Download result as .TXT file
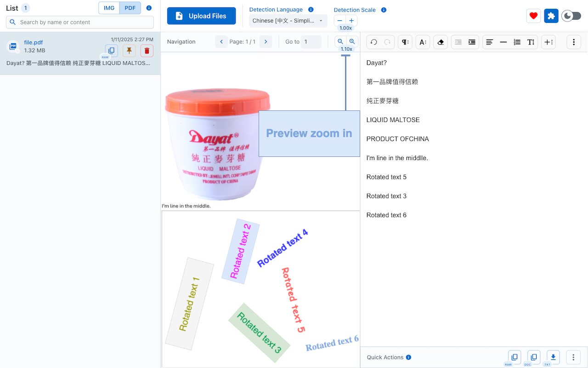This screenshot has width=588, height=368. 553,357
